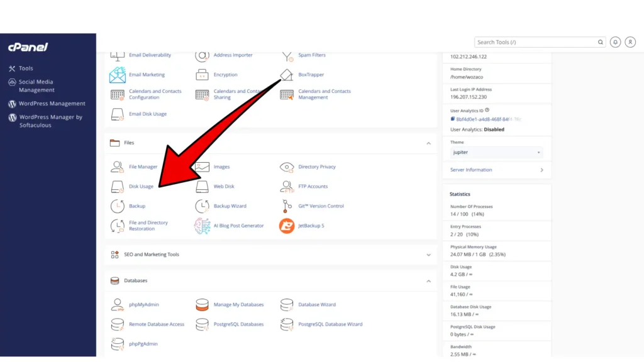Launch the JetBackup 5 icon
The image size is (644, 362).
286,226
